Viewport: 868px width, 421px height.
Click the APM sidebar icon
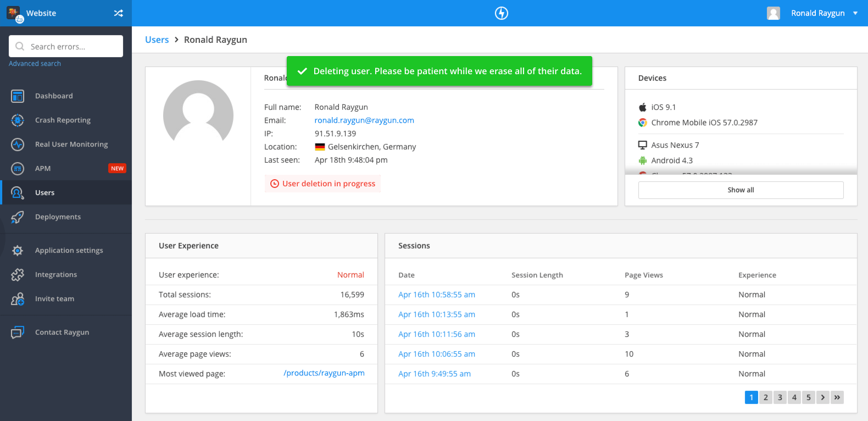coord(18,169)
